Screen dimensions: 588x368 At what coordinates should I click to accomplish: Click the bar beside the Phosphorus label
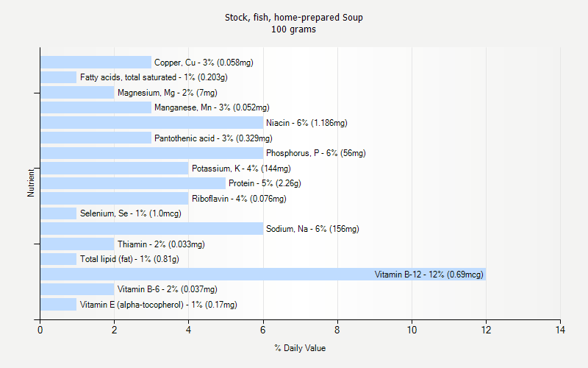point(151,153)
